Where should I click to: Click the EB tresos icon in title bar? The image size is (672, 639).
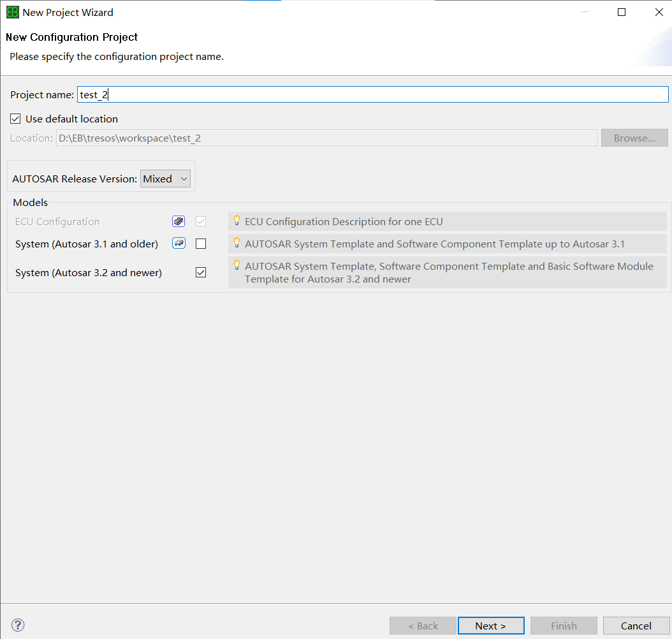click(12, 12)
